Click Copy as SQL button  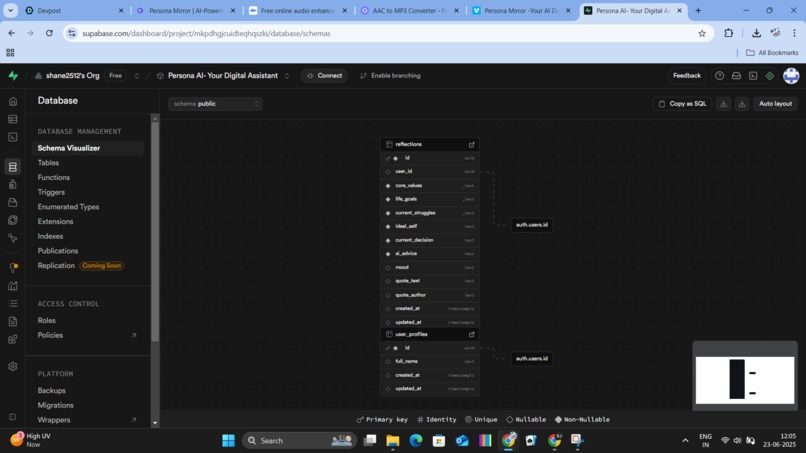pyautogui.click(x=682, y=104)
